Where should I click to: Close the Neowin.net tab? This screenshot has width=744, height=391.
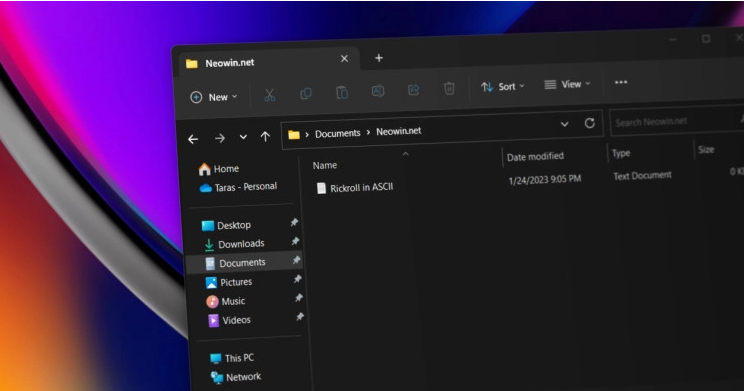(344, 58)
